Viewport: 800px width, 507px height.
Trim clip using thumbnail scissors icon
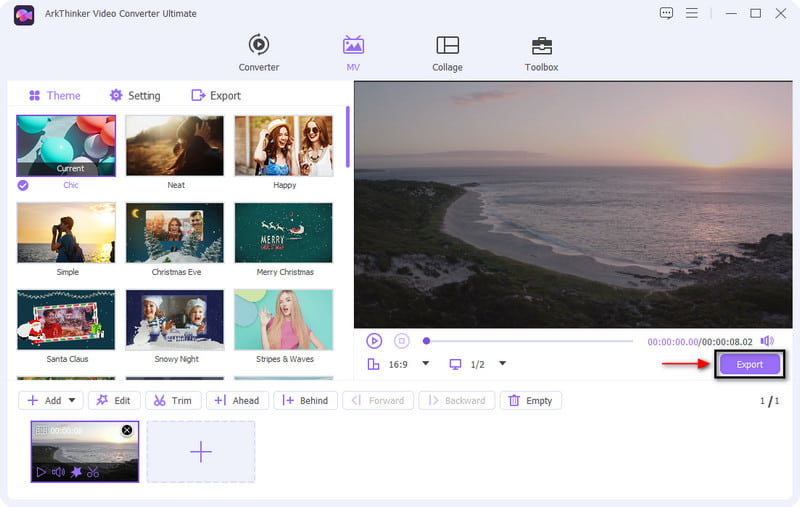click(93, 472)
